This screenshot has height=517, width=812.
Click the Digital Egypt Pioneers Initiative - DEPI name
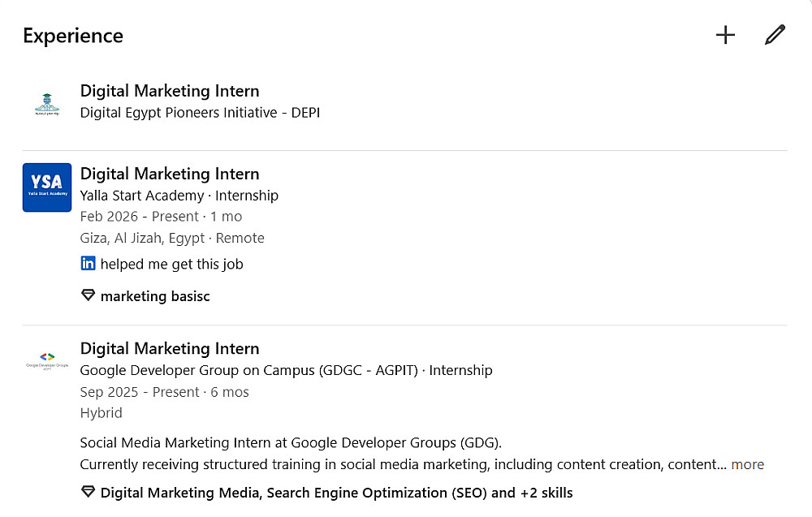[200, 113]
